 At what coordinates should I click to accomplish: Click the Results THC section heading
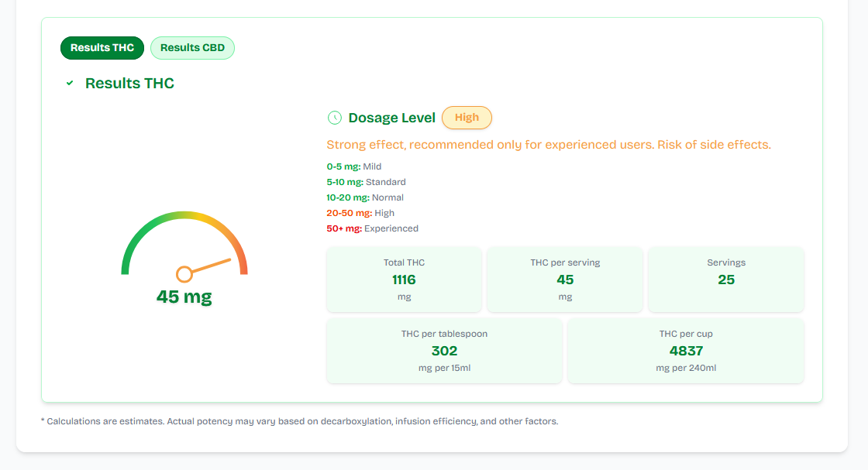click(x=129, y=84)
